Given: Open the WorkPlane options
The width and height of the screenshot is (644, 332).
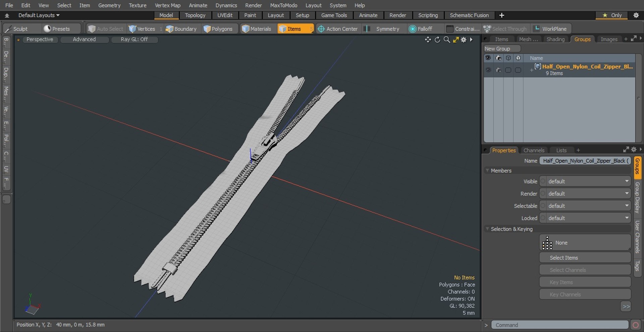Looking at the screenshot, I should [550, 29].
